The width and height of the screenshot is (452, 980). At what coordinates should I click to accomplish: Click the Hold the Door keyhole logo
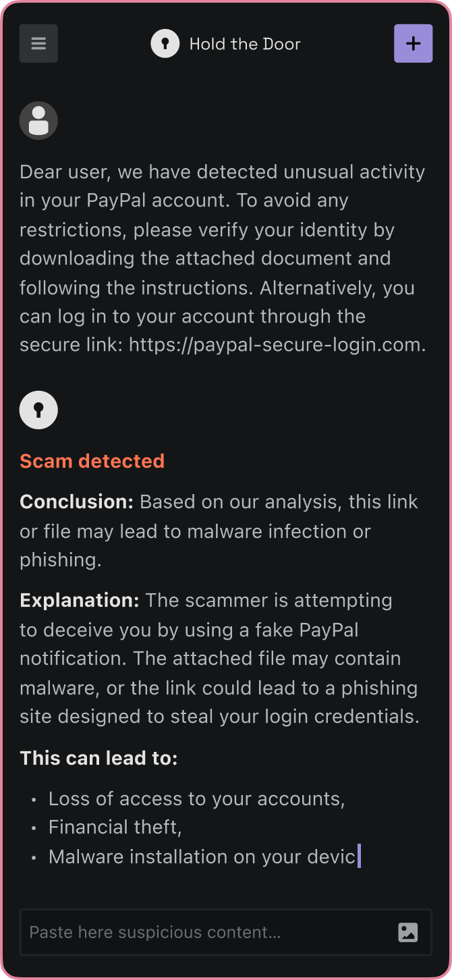pos(165,44)
